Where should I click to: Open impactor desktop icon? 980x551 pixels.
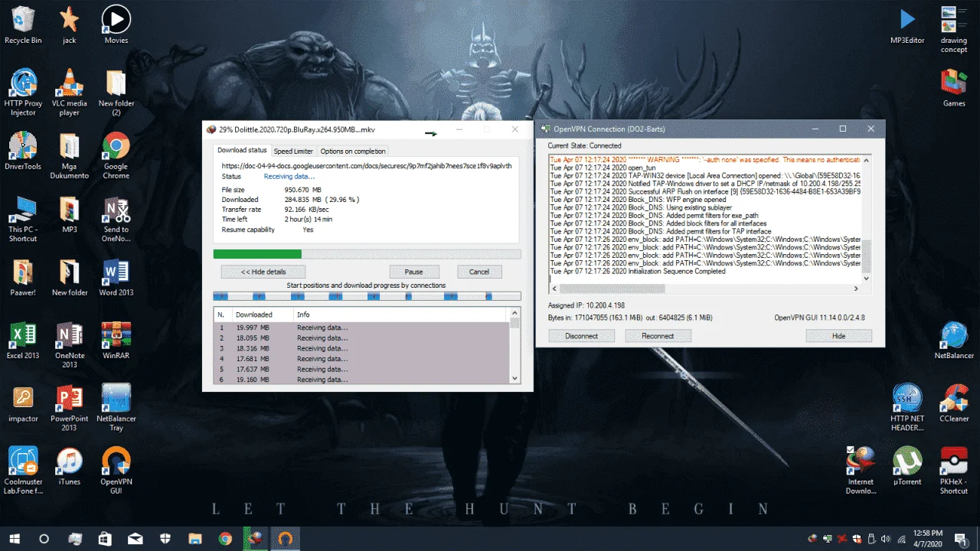click(23, 403)
